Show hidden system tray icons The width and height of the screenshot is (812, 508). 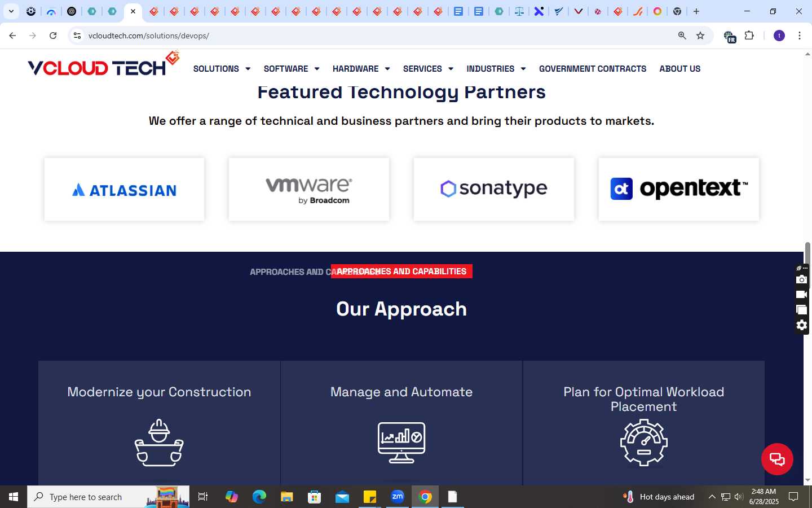(x=712, y=497)
